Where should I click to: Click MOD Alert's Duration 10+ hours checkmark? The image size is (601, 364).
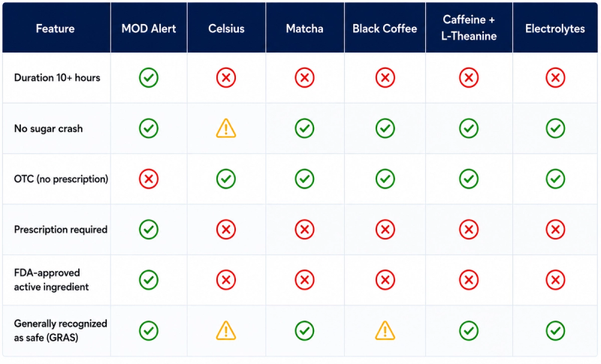coord(149,78)
